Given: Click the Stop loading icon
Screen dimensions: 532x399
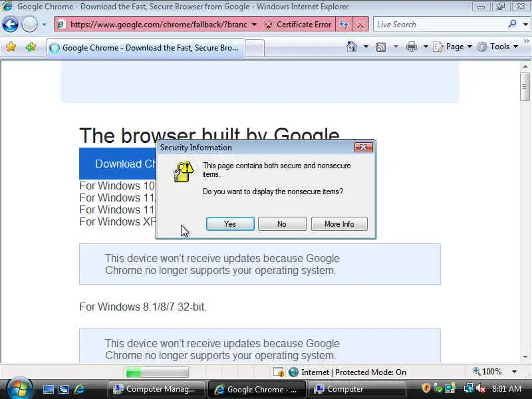Looking at the screenshot, I should [360, 25].
